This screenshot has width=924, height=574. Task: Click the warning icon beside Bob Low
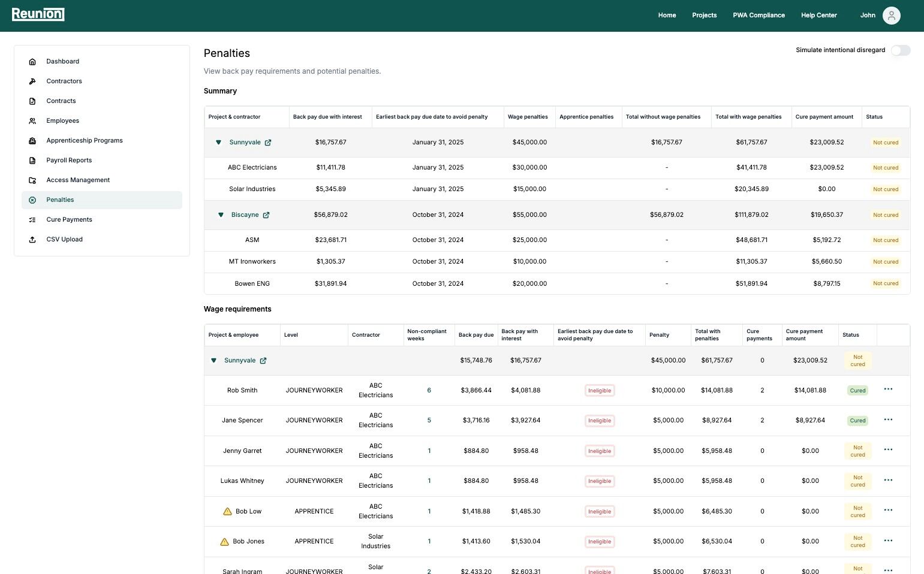point(227,512)
